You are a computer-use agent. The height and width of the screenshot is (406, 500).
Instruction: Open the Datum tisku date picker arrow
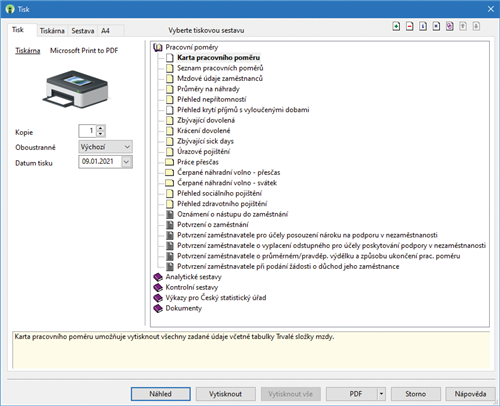(x=127, y=162)
